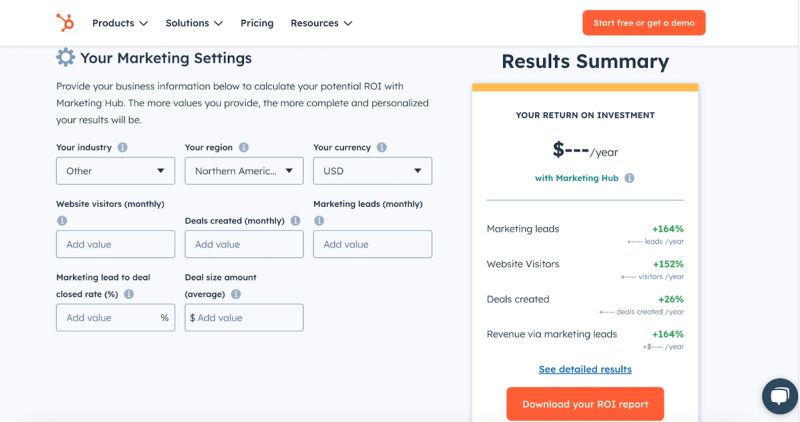Click info icon beside Your currency
The image size is (800, 422).
380,147
